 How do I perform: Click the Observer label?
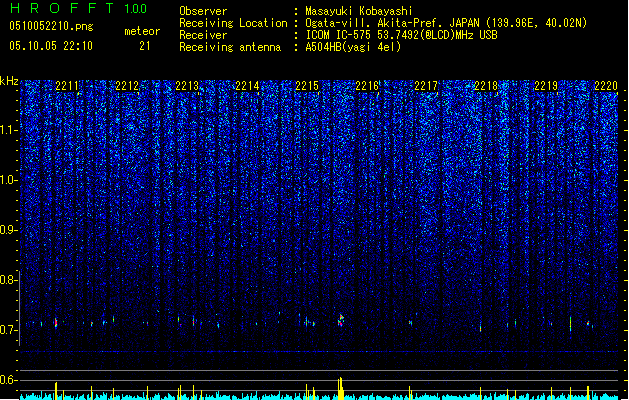[x=203, y=11]
